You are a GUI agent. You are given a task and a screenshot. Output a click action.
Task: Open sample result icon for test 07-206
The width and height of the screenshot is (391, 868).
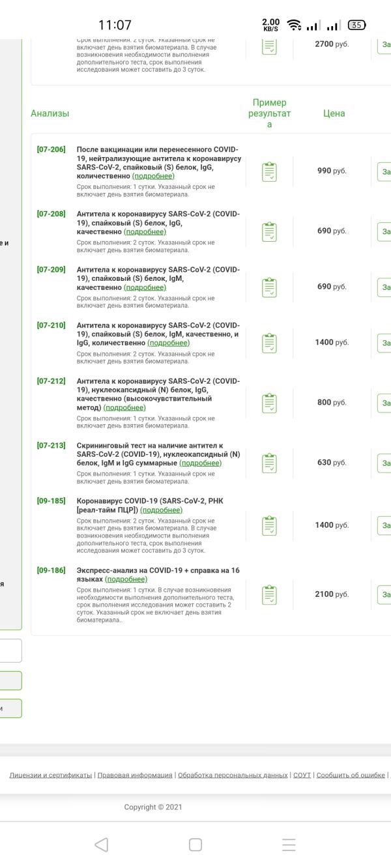tap(270, 172)
